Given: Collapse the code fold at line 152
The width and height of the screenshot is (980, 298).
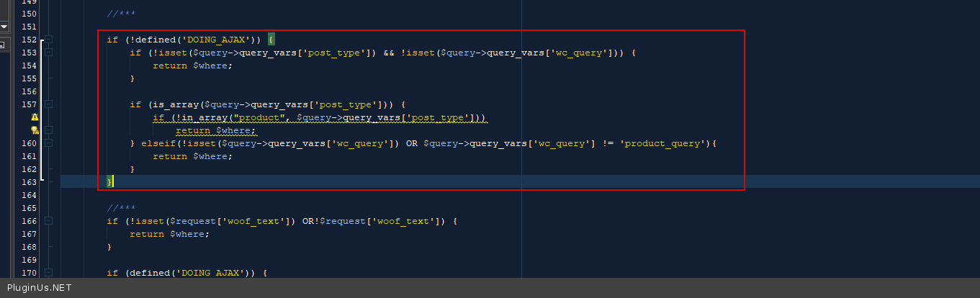Looking at the screenshot, I should [48, 40].
